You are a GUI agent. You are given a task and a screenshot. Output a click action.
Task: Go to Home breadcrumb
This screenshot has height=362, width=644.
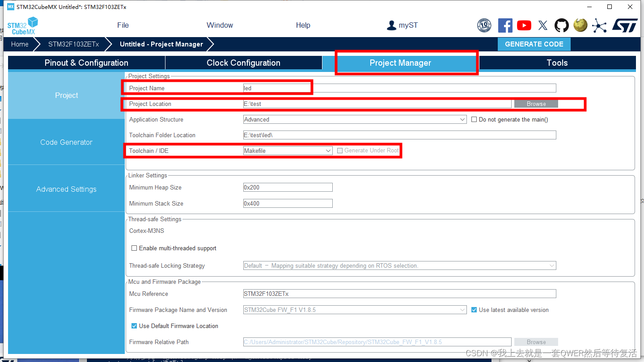pyautogui.click(x=20, y=44)
